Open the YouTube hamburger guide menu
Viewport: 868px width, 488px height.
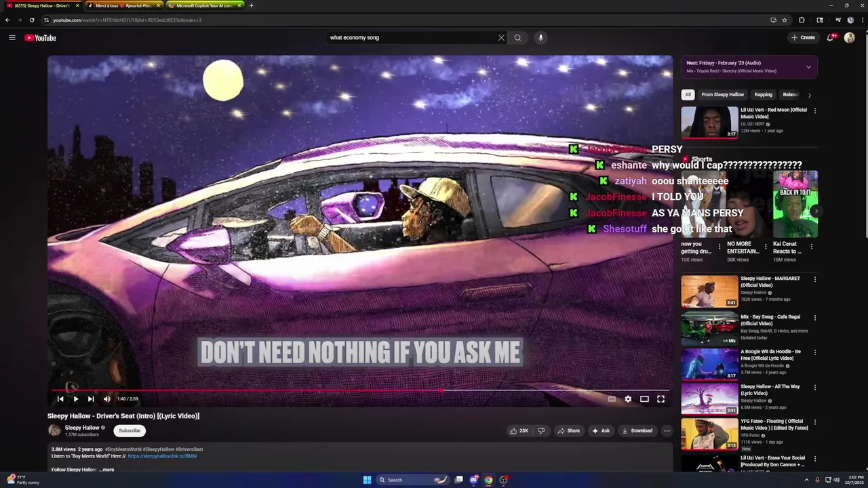pos(12,38)
